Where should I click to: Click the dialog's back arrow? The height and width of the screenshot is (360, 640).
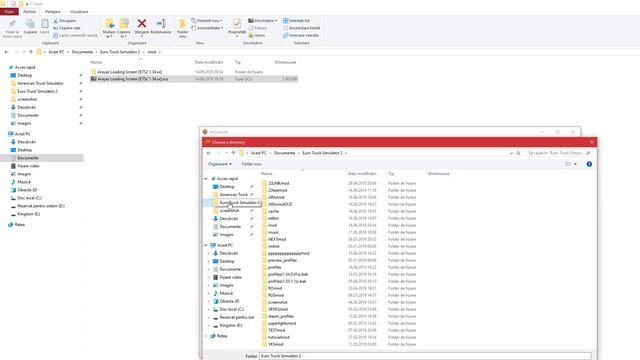[209, 153]
